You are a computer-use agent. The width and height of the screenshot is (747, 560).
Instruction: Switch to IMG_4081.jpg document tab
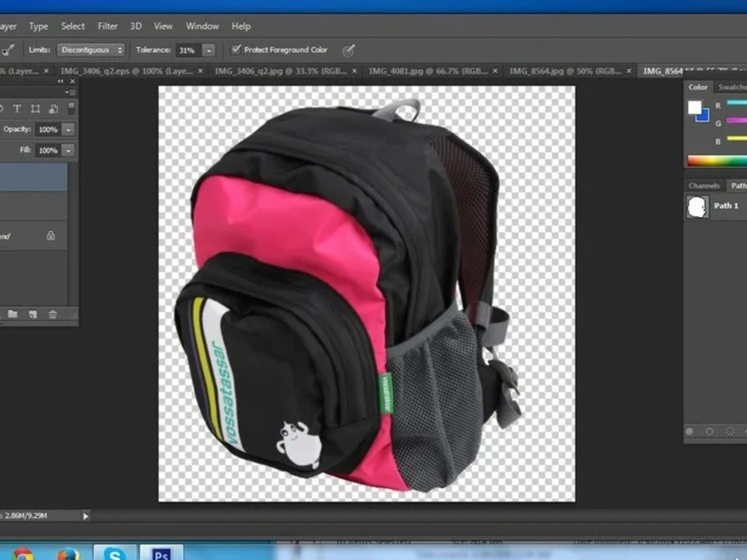[428, 71]
